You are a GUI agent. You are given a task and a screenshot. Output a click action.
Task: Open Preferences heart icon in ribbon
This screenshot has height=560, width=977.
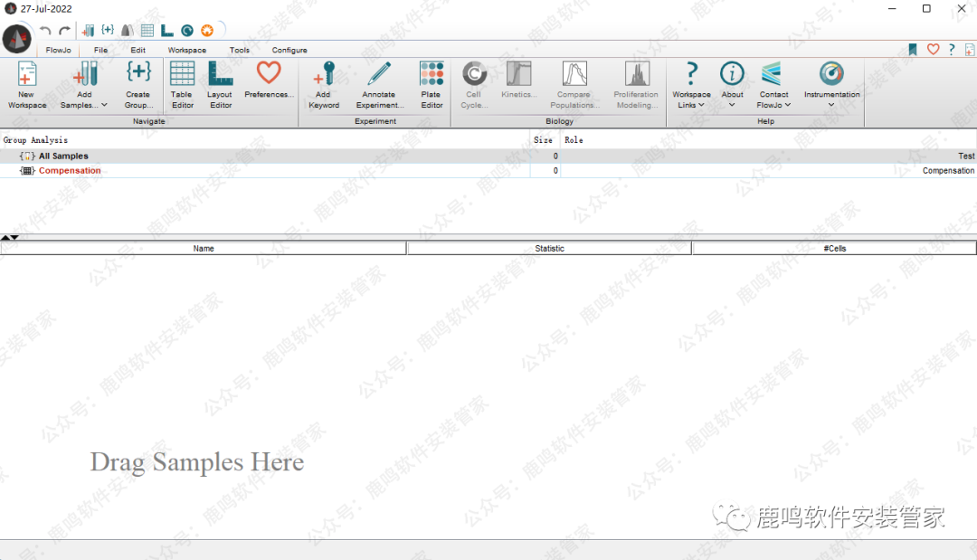coord(269,74)
